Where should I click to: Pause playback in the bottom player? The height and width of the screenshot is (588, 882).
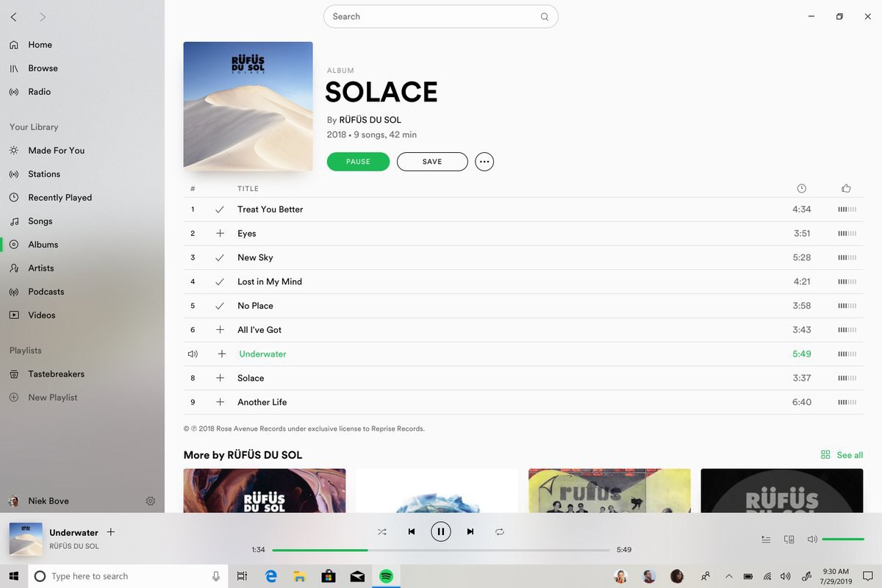coord(441,531)
